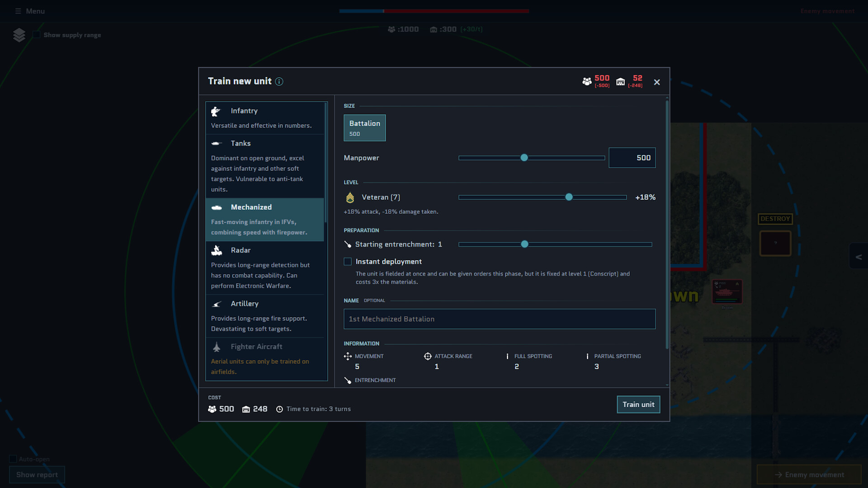Click the unit name input field
The image size is (868, 488).
point(500,319)
